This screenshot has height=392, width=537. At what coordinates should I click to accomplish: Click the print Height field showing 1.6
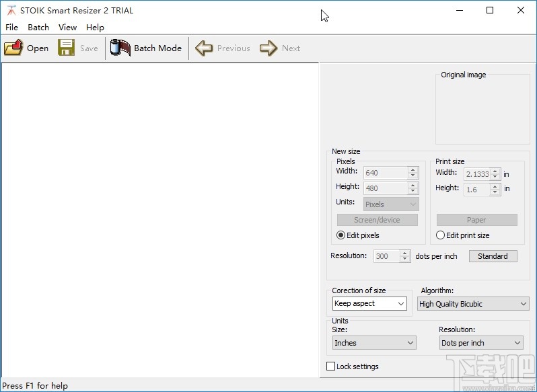tap(477, 190)
